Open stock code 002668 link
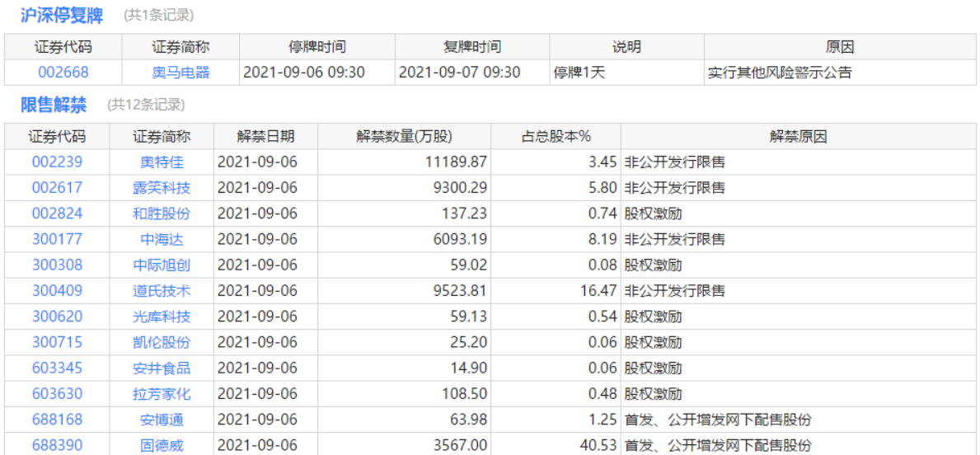 (63, 73)
